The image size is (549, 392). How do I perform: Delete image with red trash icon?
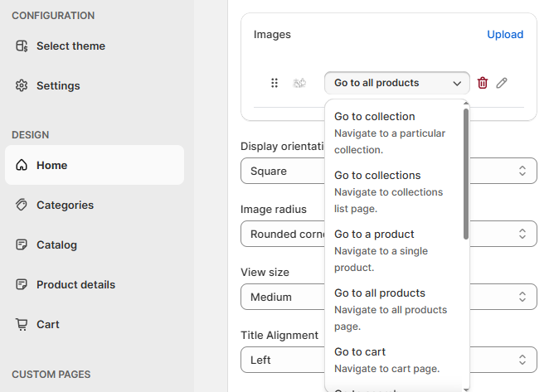click(483, 83)
